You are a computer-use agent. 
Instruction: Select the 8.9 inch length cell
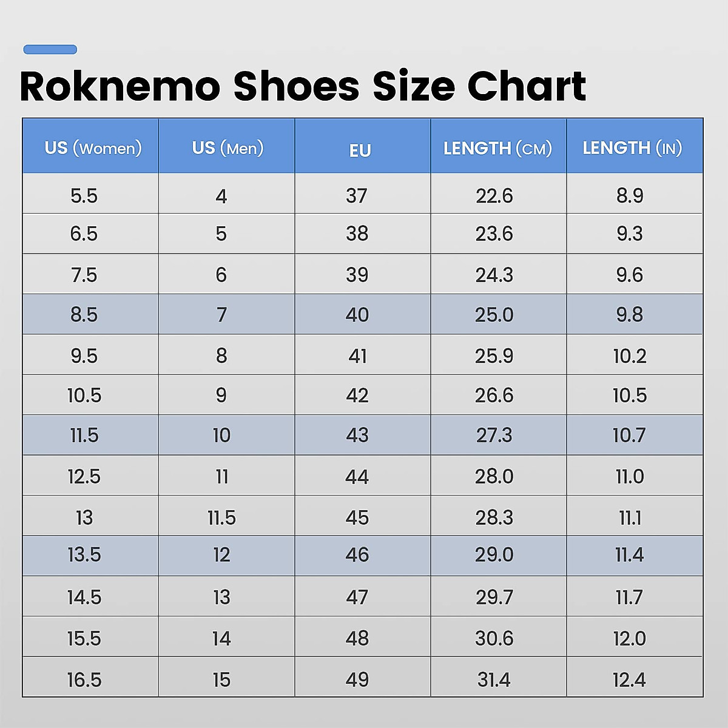point(630,195)
